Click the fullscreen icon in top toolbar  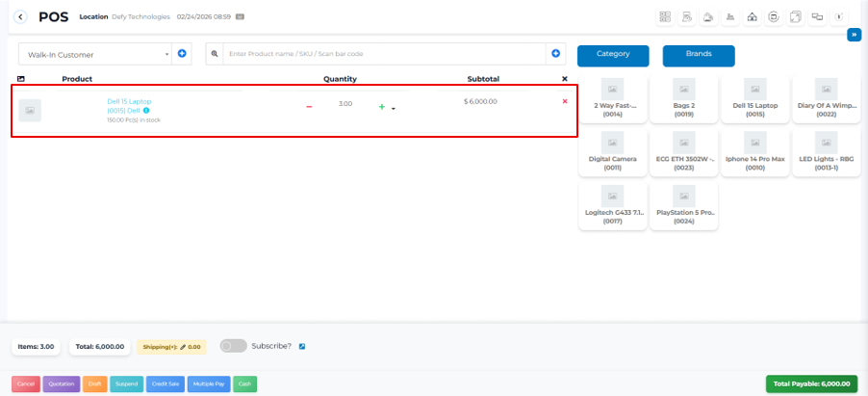(x=796, y=16)
